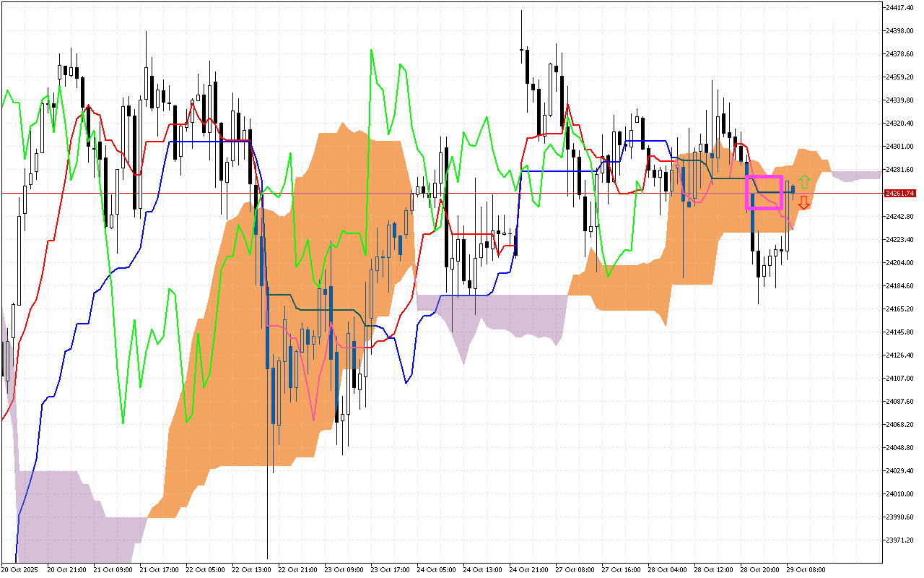Viewport: 924px width, 578px height.
Task: Click the 24417.40 price axis label
Action: pyautogui.click(x=902, y=7)
